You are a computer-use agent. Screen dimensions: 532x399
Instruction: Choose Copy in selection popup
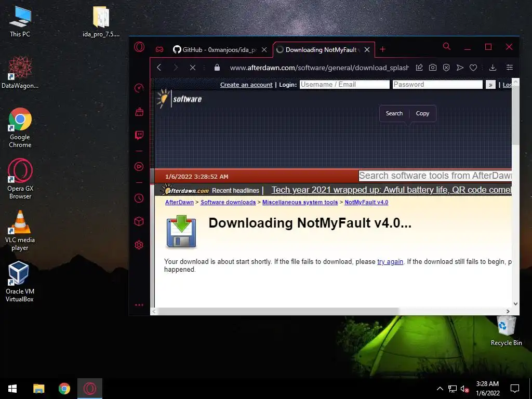pos(422,113)
